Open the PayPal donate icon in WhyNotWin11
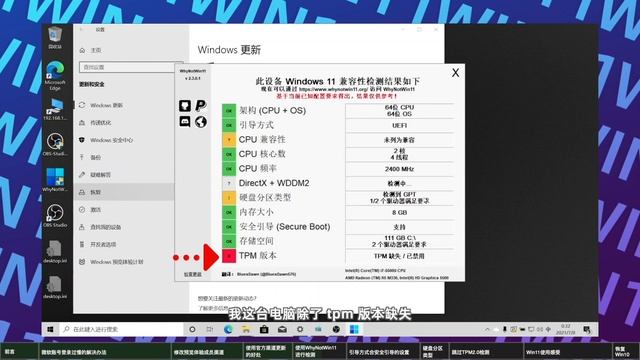Screen dimensions: 640x360 (x=200, y=106)
